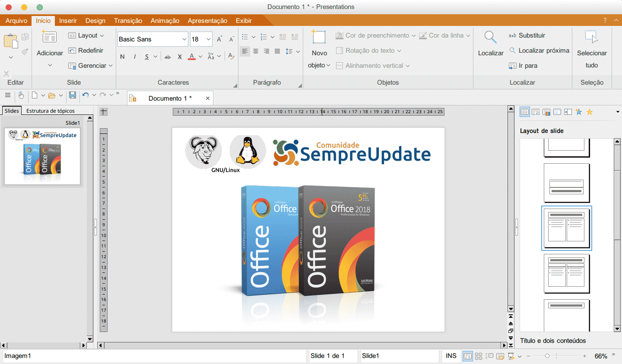Click the red font color A swatch
Viewport: 622px width, 364px height.
coord(192,57)
